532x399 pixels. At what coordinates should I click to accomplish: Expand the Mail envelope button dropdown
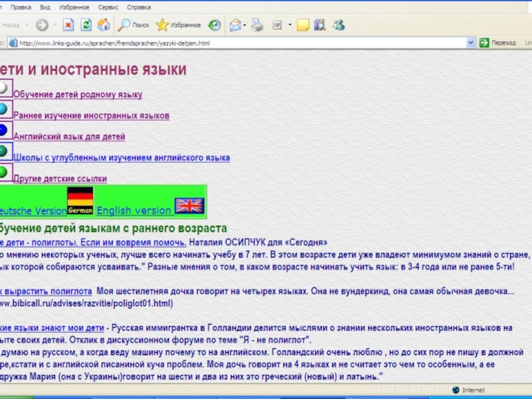245,25
